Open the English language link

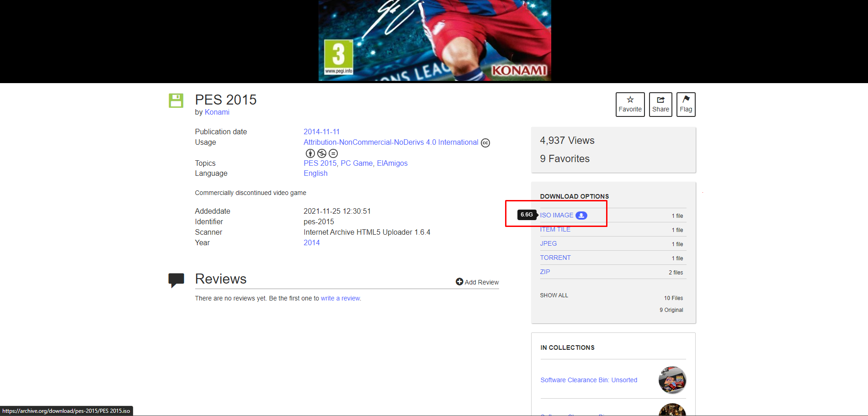click(315, 174)
